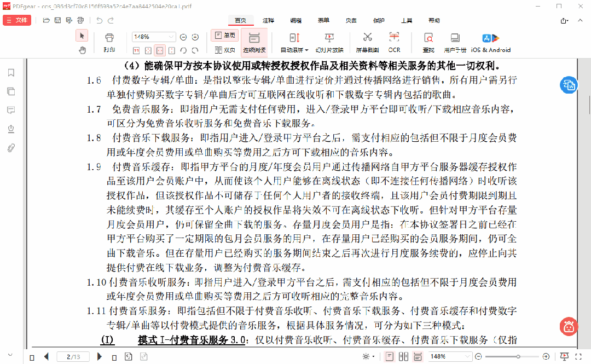This screenshot has width=591, height=364.
Task: Rotate the page counterclockwise
Action: 183,50
